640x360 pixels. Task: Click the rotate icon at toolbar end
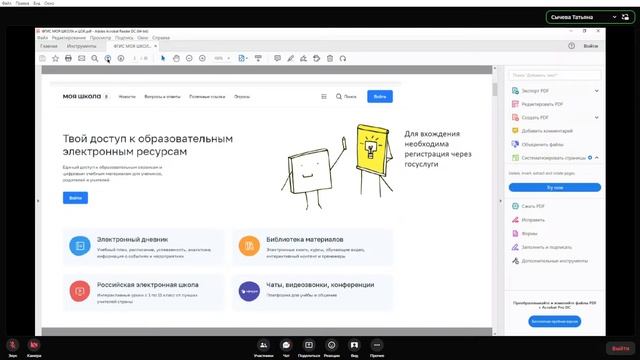coord(343,58)
